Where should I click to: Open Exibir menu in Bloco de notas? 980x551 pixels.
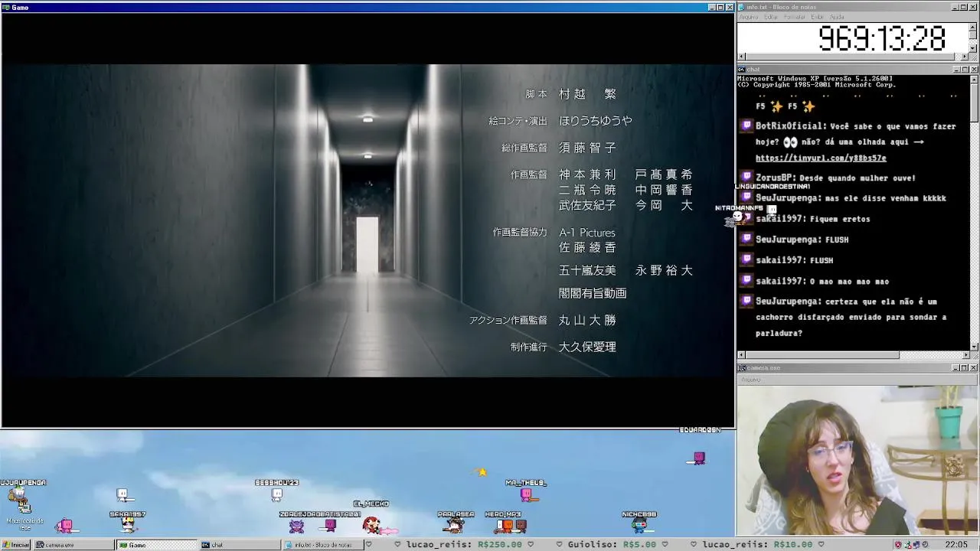pos(817,17)
